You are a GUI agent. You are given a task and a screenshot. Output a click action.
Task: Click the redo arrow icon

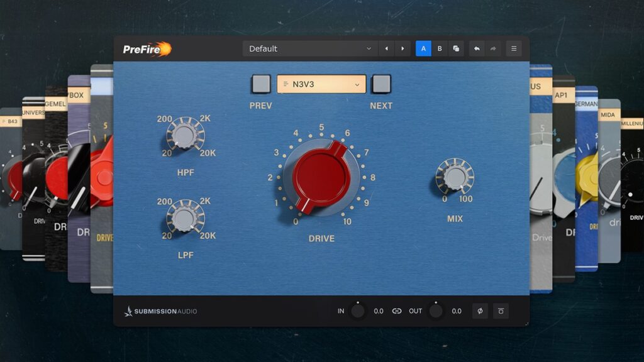pos(494,48)
